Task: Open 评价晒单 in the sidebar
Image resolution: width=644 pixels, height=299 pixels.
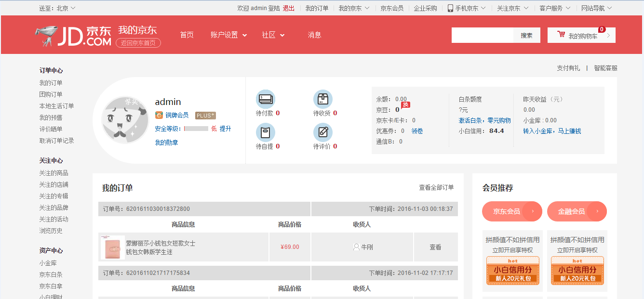Action: point(51,129)
